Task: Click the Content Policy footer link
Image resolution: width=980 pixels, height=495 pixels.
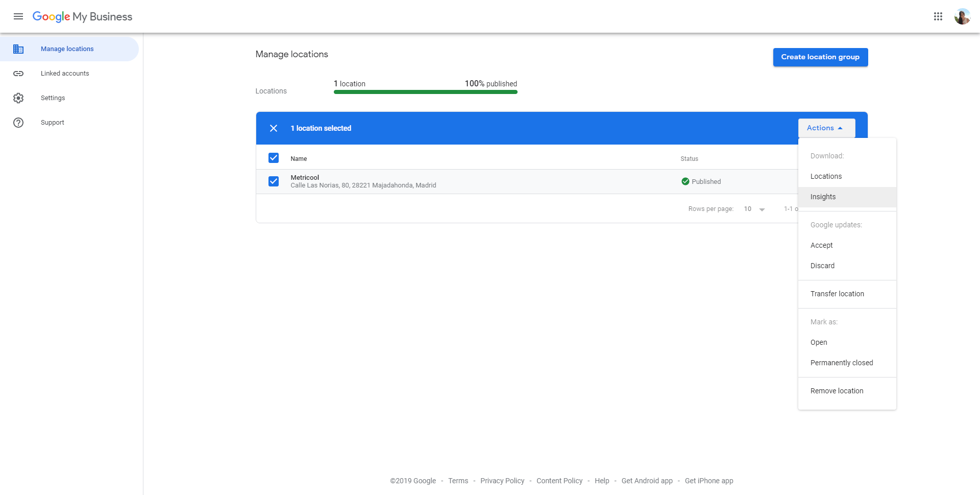Action: pos(559,481)
